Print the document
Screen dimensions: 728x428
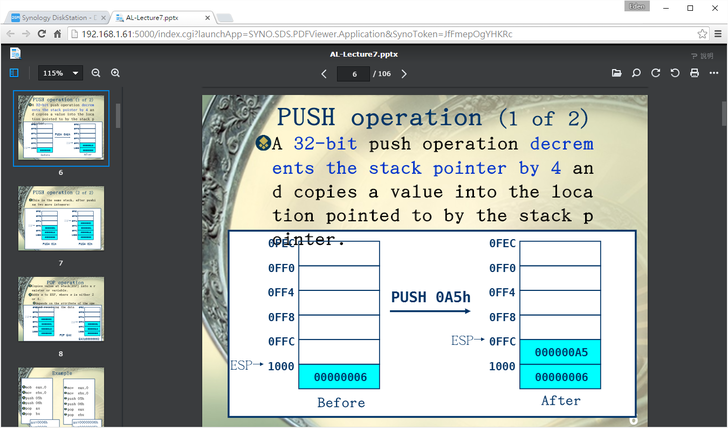click(694, 73)
